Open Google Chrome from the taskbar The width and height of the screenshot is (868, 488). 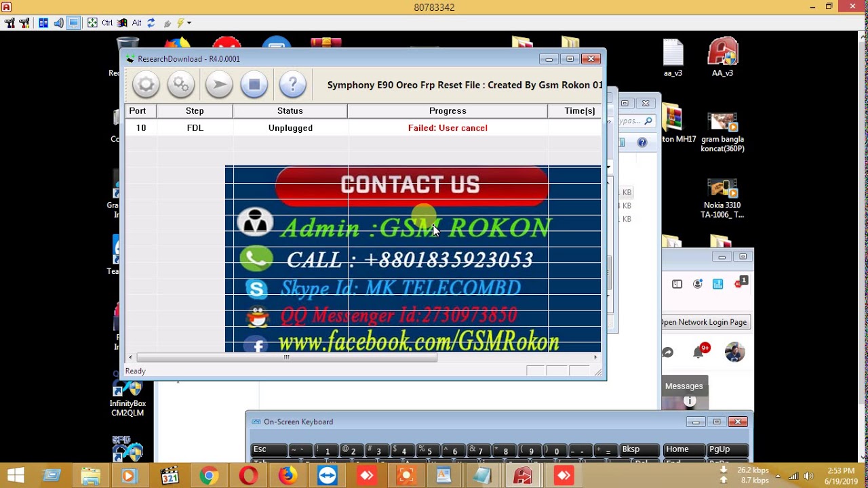[x=209, y=476]
